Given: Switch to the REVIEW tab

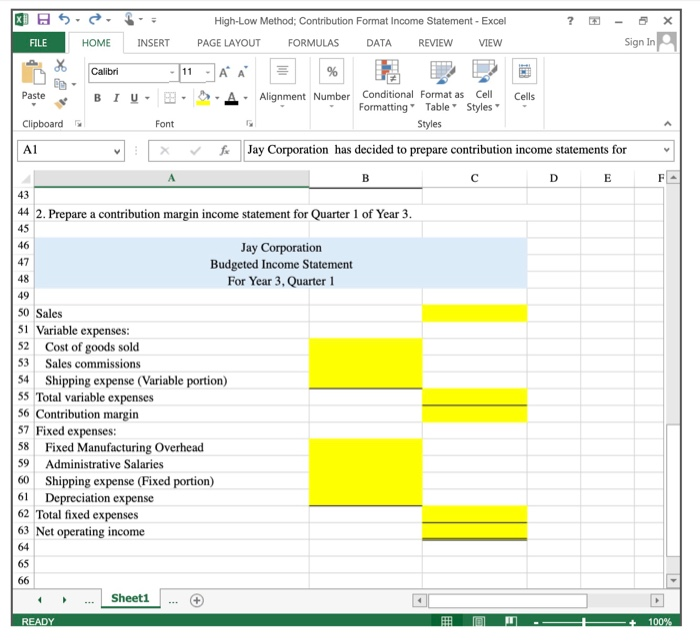Looking at the screenshot, I should (x=435, y=43).
